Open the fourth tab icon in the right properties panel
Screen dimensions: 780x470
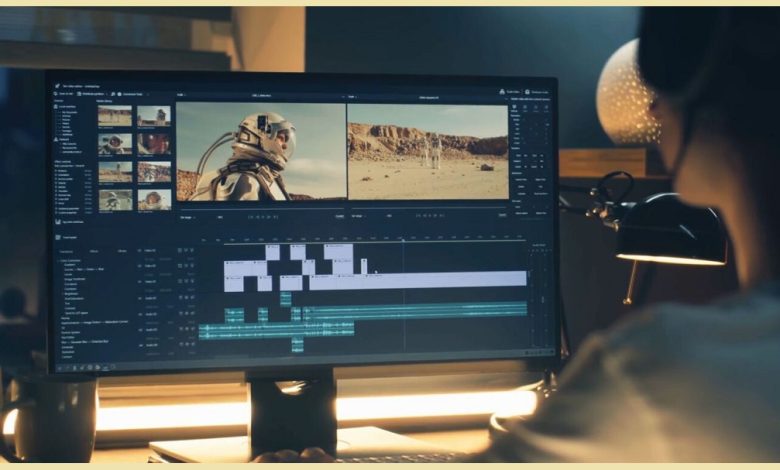click(546, 107)
